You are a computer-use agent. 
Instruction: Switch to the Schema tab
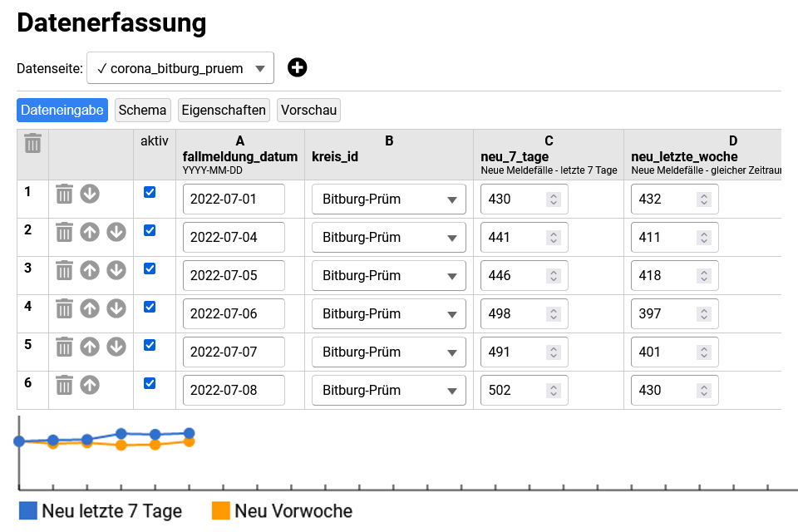point(143,110)
